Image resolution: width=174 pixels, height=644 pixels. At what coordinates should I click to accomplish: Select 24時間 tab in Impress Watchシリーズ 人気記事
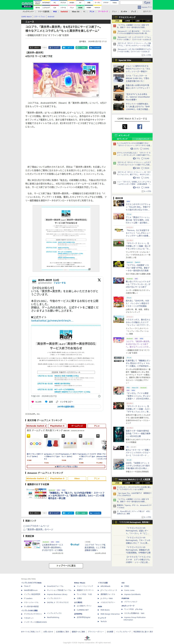pyautogui.click(x=127, y=483)
